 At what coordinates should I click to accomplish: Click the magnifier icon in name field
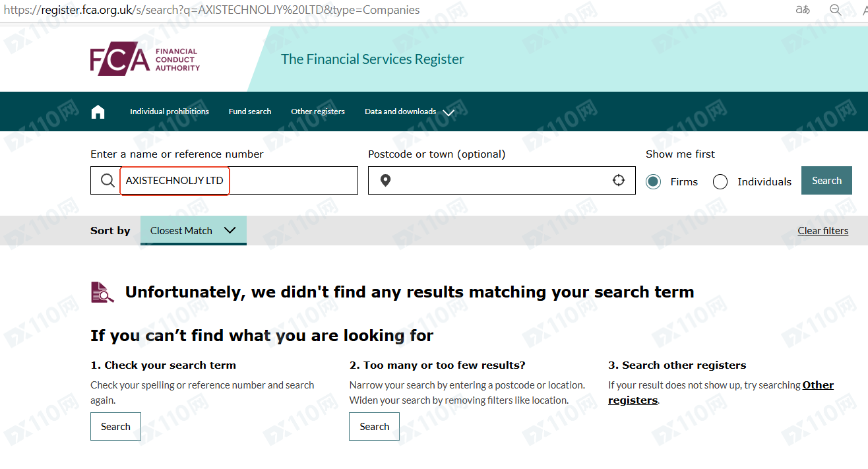click(108, 181)
